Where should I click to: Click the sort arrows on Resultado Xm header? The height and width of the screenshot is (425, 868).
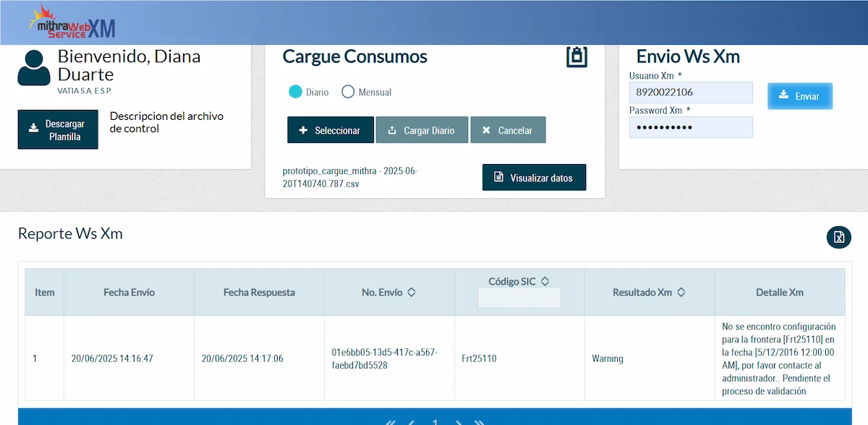[x=680, y=292]
